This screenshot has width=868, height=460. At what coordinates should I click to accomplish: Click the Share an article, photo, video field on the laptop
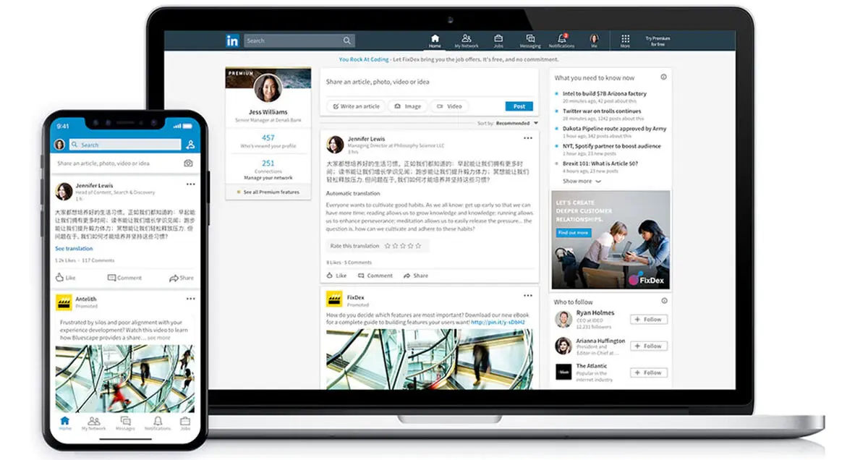pyautogui.click(x=429, y=82)
